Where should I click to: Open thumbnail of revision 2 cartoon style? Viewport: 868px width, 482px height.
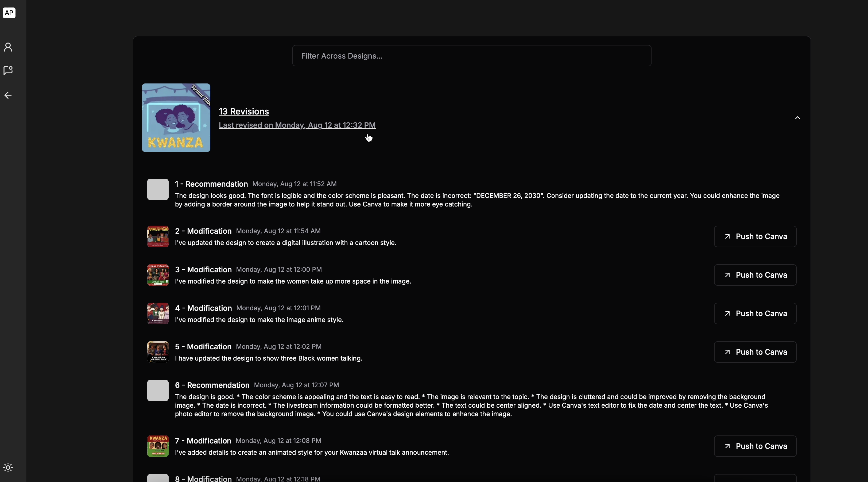click(x=158, y=236)
